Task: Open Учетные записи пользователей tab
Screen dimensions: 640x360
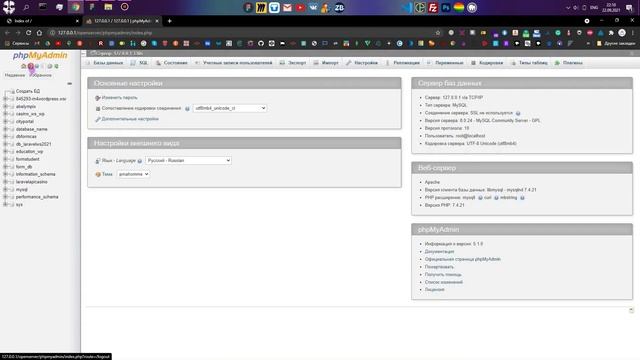Action: [x=233, y=63]
